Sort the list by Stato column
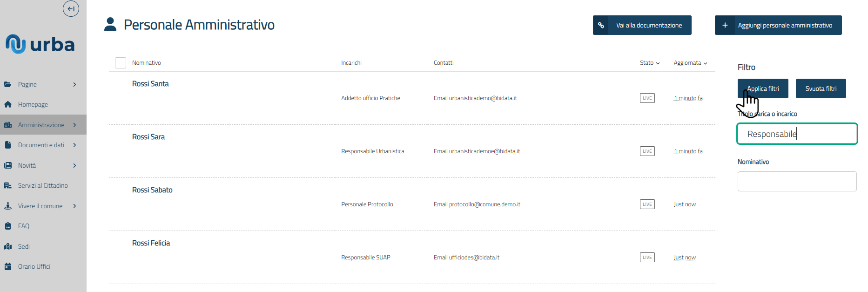This screenshot has height=292, width=868. coord(649,63)
